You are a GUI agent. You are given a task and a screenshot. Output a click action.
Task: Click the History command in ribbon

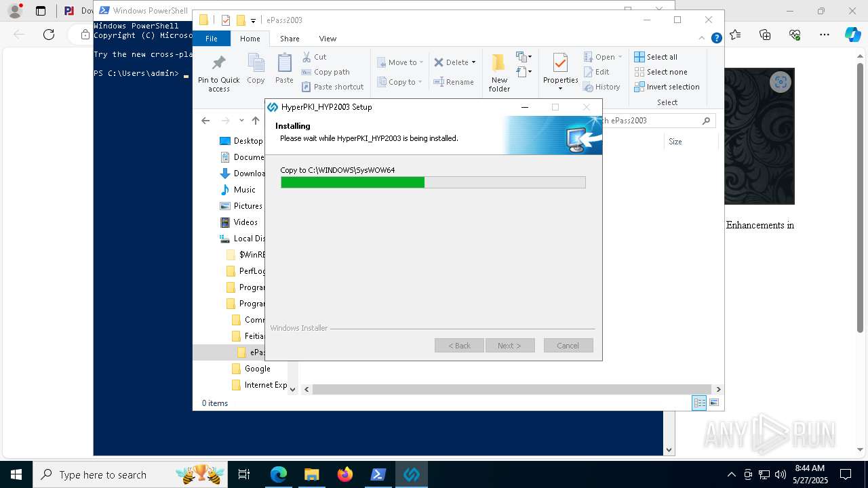click(601, 87)
